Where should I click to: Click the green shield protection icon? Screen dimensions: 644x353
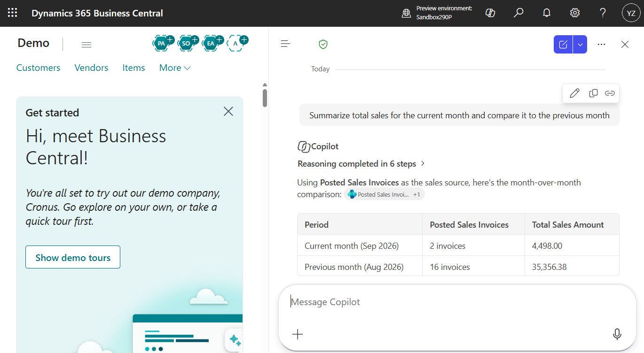tap(323, 44)
